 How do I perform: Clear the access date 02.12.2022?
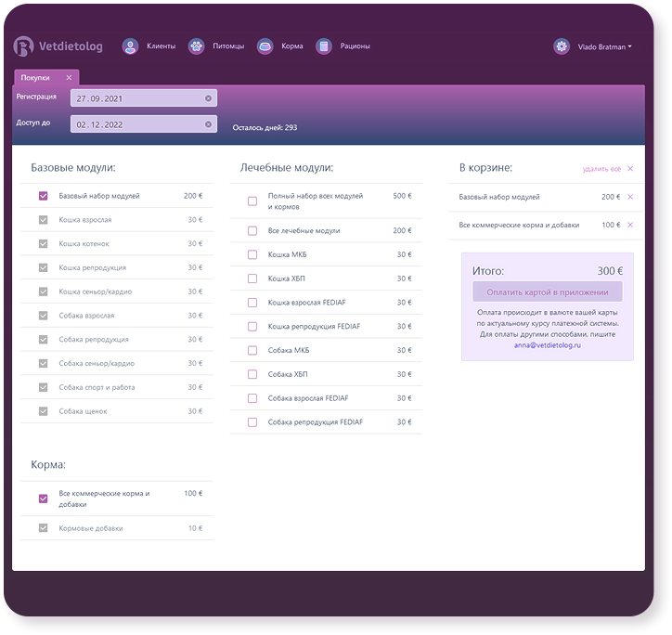(208, 124)
